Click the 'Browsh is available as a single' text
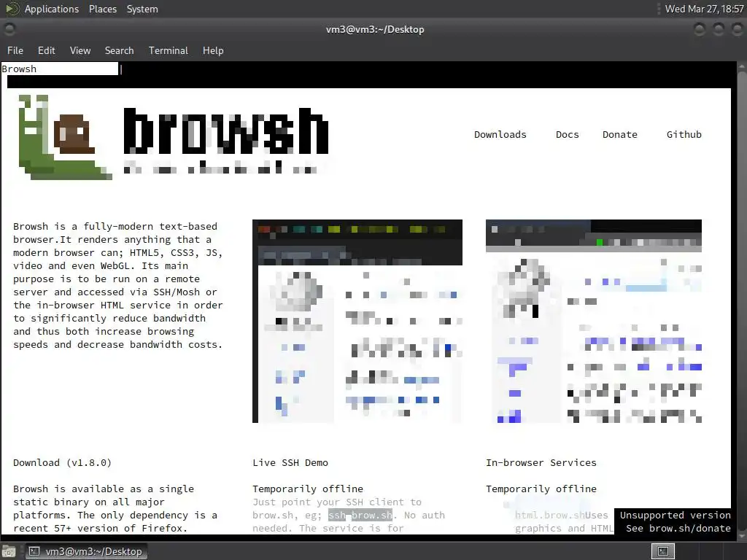 115,508
